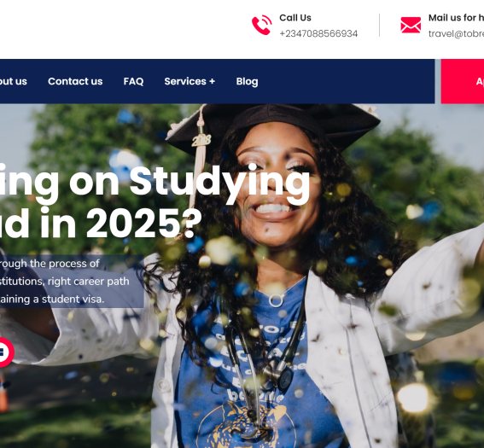Call the number +2347088566934
Viewport: 484px width, 448px height.
tap(318, 33)
